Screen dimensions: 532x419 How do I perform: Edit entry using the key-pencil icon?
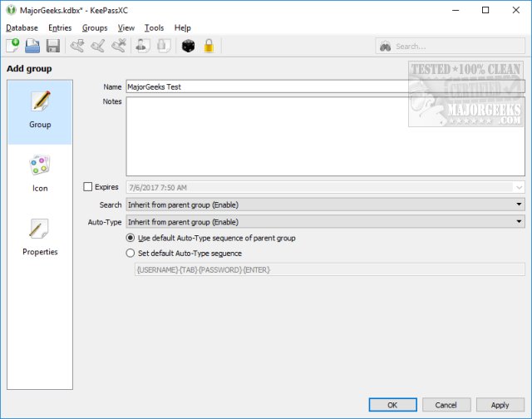pos(98,46)
